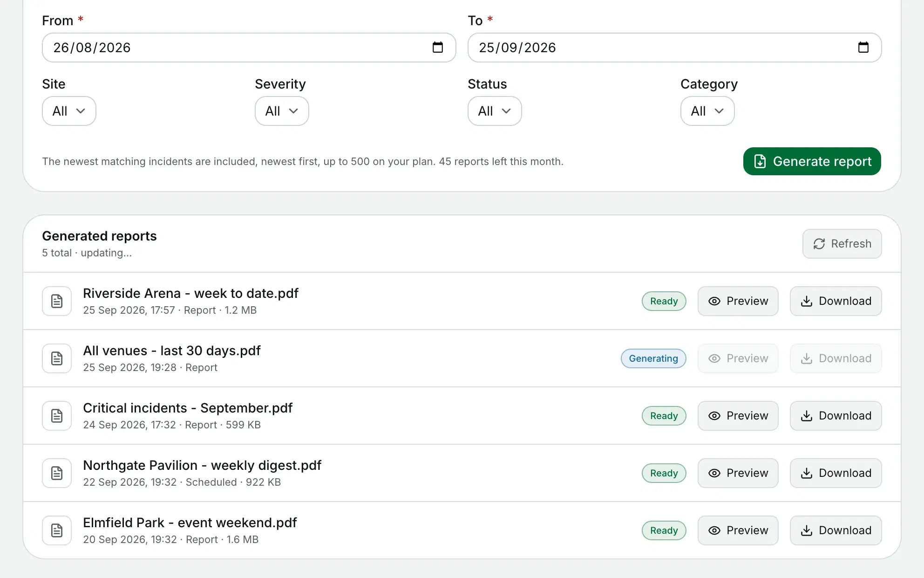This screenshot has width=924, height=578.
Task: Click the Ready badge on Elmfield Park row
Action: 664,530
